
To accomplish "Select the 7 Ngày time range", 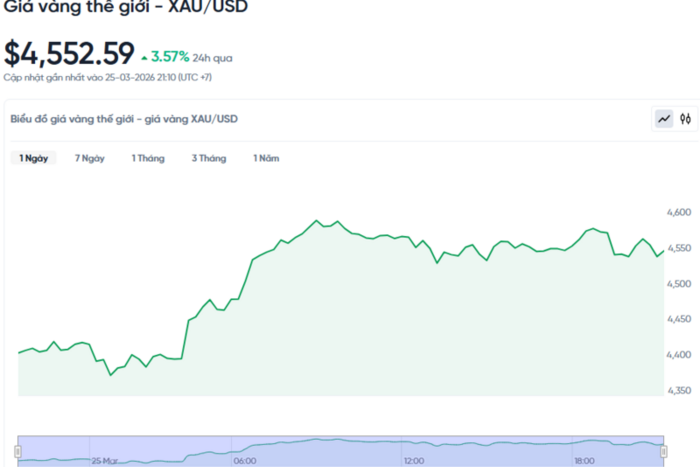I will pos(89,158).
